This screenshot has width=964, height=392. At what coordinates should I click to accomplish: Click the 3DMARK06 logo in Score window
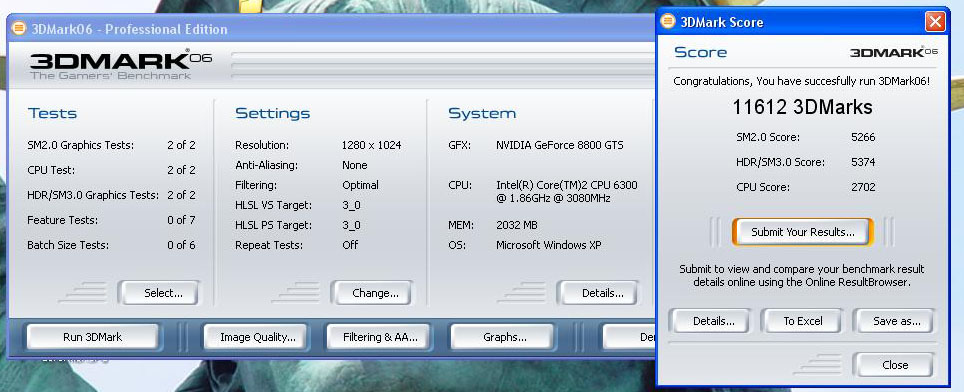click(x=894, y=52)
